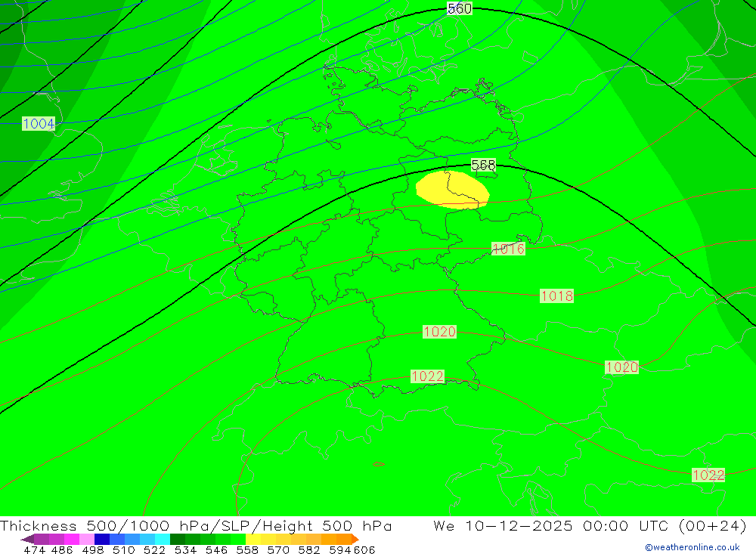Image resolution: width=756 pixels, height=554 pixels.
Task: Click the map title 'Thickness 500/1000 hPa/SLP/Height 500 hPa'
Action: (196, 525)
